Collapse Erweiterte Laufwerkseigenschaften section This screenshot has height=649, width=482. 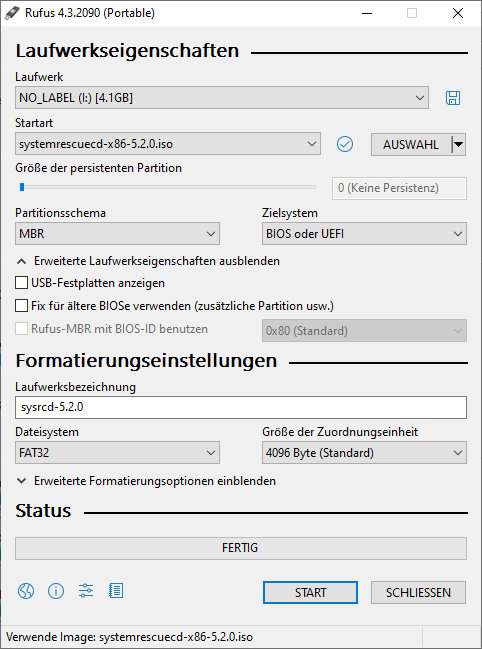click(x=148, y=261)
